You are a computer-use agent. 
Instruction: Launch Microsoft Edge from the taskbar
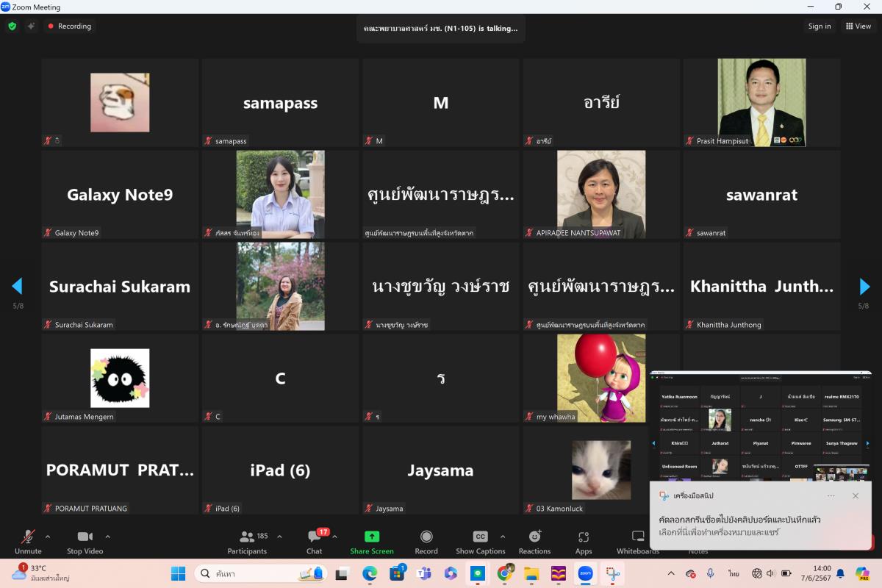tap(369, 573)
